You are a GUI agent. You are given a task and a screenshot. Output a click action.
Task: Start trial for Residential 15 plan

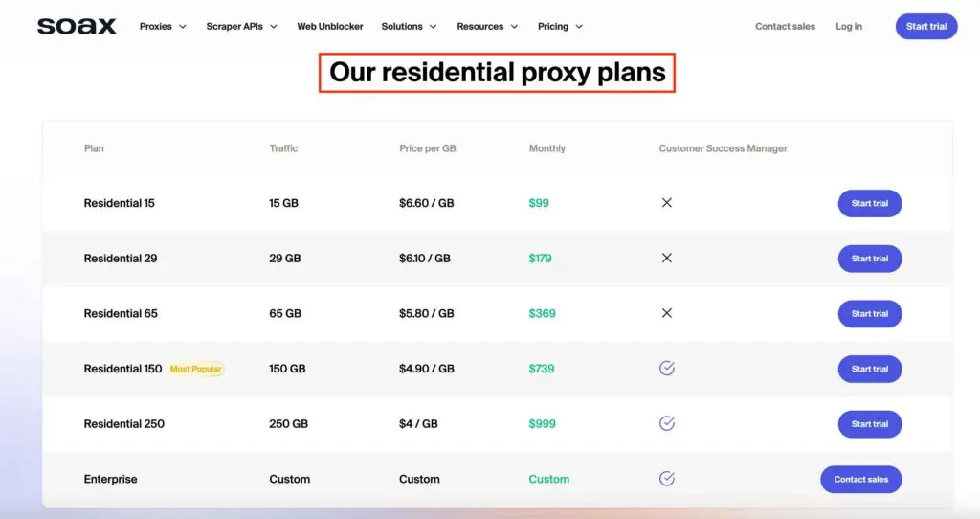(x=869, y=203)
